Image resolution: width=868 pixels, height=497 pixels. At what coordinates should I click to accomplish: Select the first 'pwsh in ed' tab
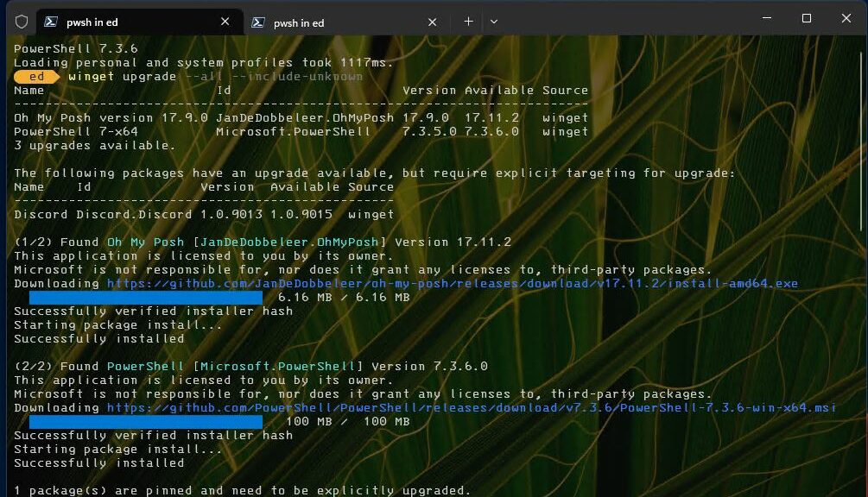tap(121, 22)
